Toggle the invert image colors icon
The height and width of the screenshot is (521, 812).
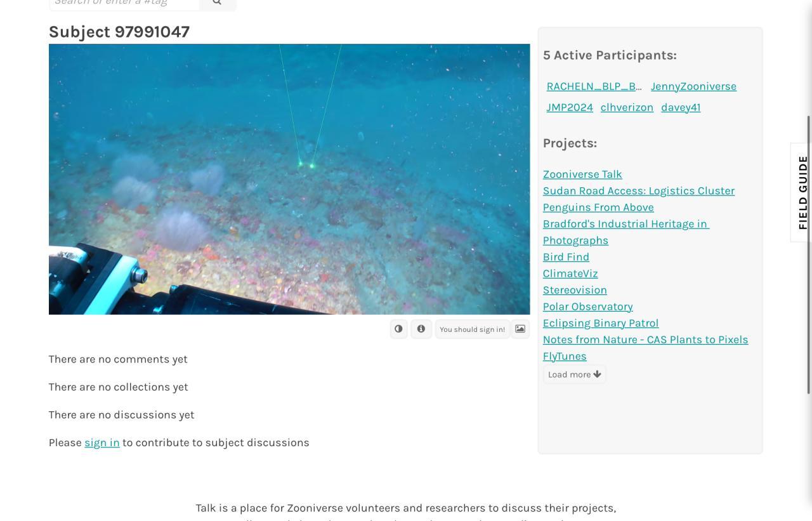398,329
